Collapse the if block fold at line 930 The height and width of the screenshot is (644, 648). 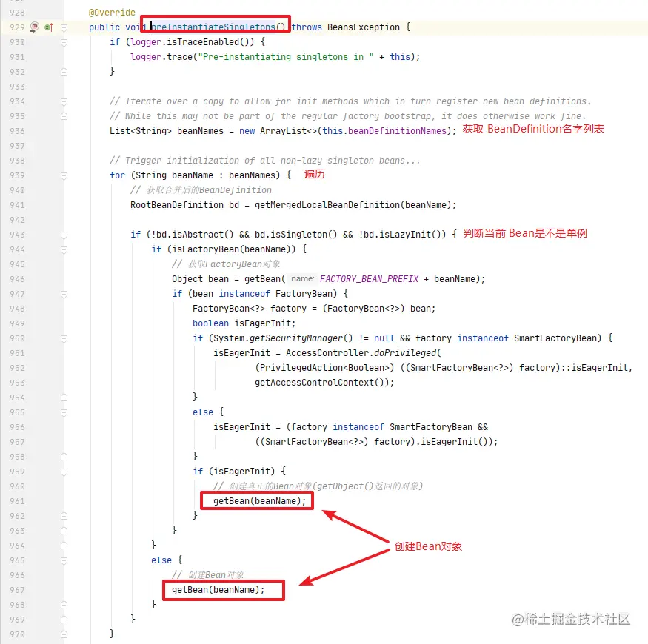pyautogui.click(x=64, y=42)
